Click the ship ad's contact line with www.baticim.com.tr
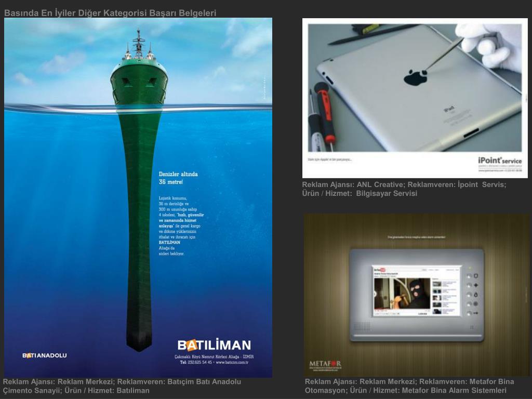The image size is (532, 399). pos(214,362)
